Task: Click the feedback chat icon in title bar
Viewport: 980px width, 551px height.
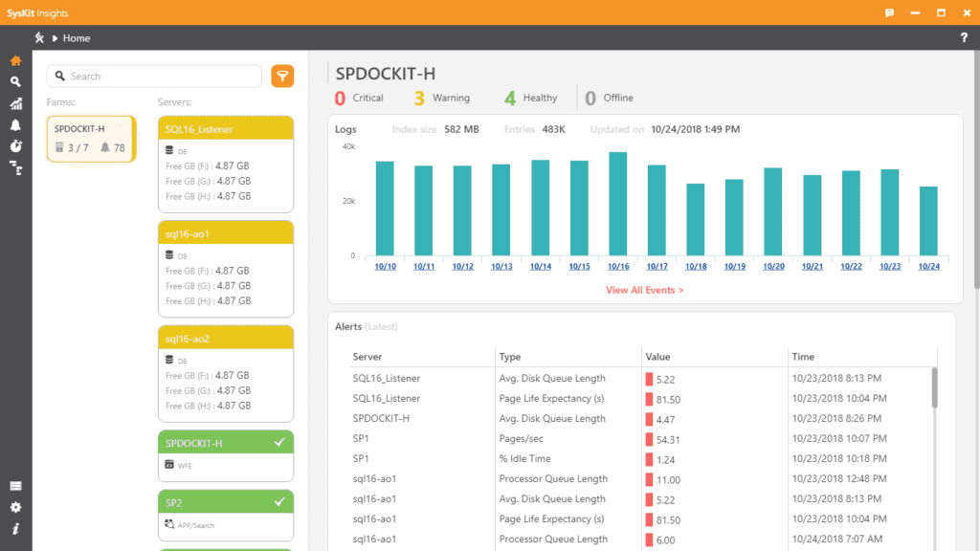Action: [889, 12]
